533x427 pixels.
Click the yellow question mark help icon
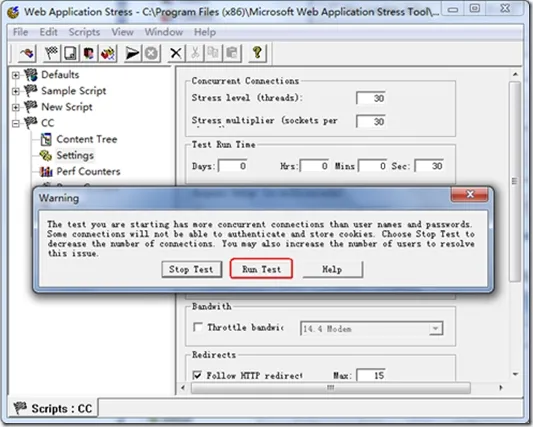(257, 53)
